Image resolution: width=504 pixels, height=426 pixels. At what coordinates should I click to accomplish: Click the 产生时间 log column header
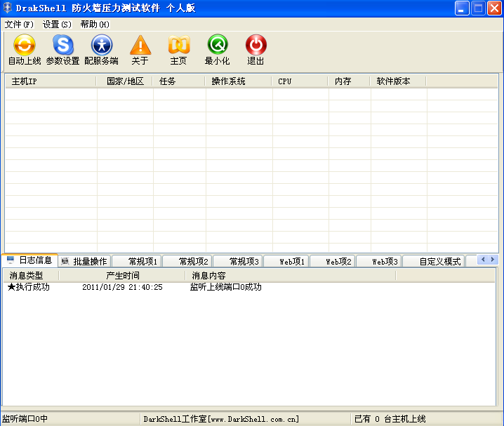(122, 276)
